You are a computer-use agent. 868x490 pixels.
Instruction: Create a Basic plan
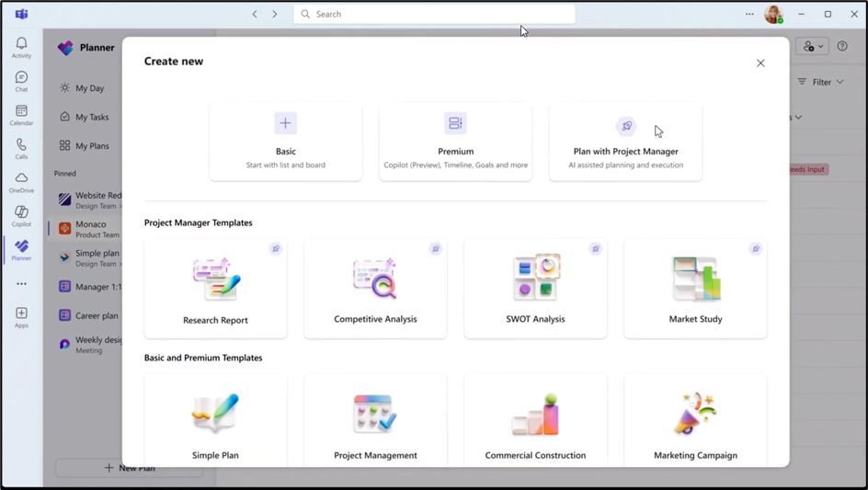coord(286,142)
